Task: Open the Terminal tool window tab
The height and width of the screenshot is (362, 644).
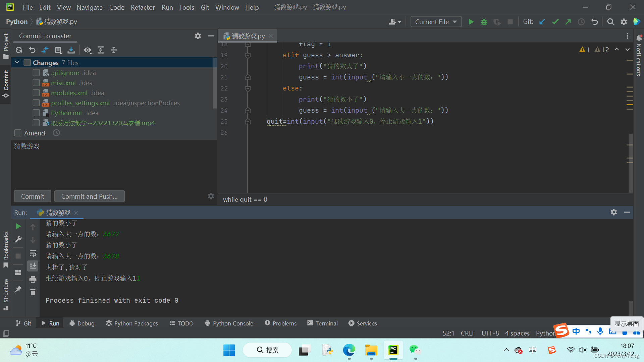Action: tap(323, 323)
